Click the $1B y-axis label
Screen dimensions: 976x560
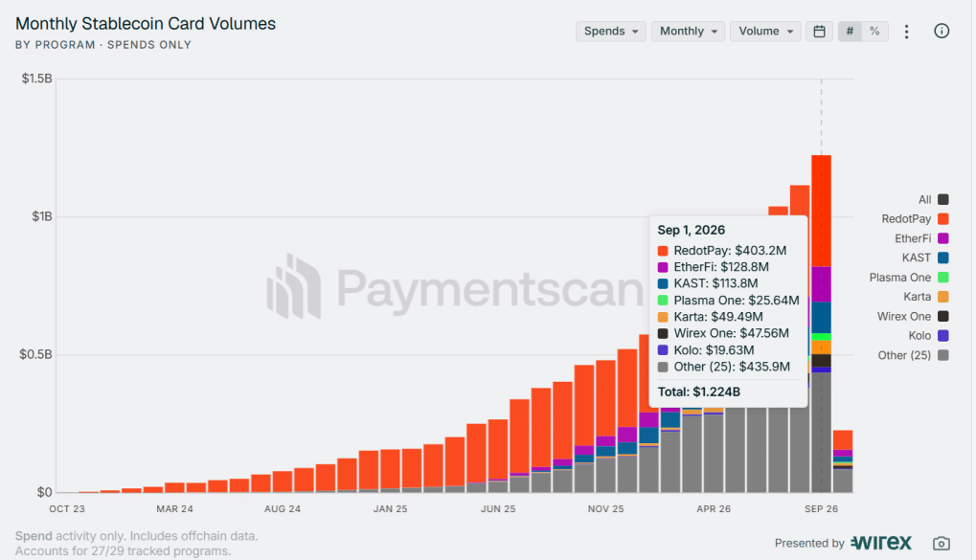[42, 216]
